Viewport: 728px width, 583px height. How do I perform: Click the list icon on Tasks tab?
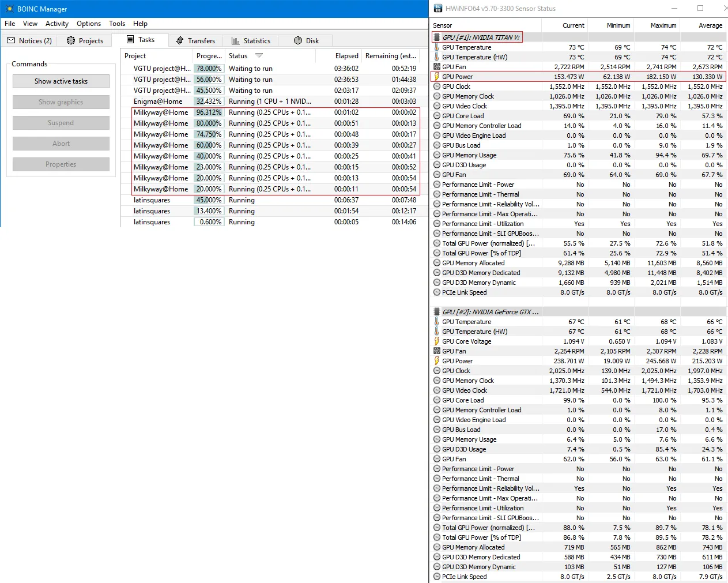pos(130,39)
